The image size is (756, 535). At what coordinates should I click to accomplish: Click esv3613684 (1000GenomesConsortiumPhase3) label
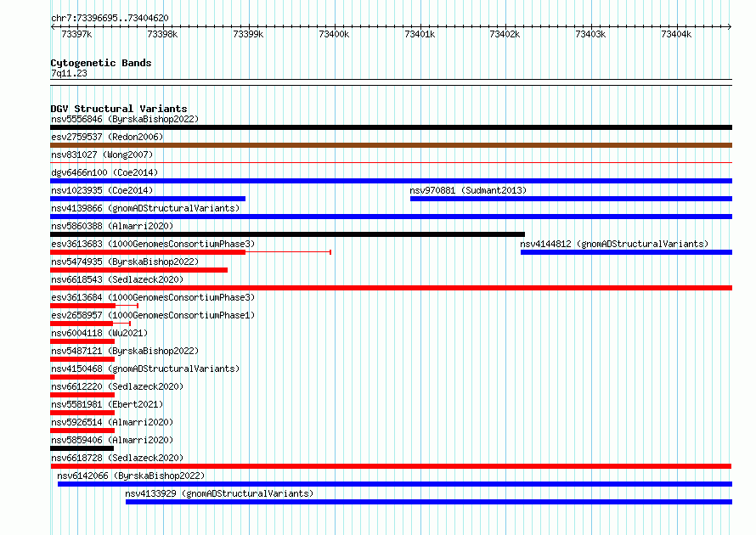153,297
